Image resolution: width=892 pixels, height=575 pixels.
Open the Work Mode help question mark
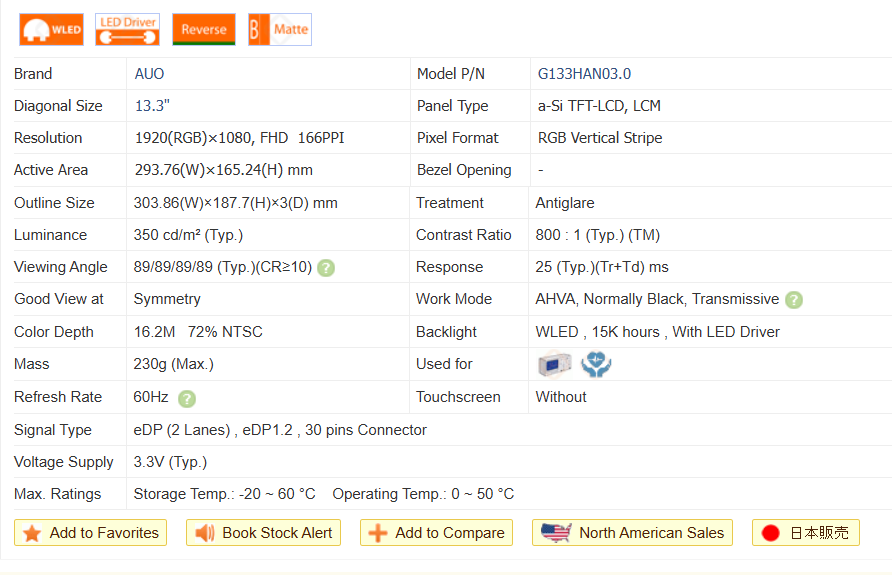pos(794,300)
